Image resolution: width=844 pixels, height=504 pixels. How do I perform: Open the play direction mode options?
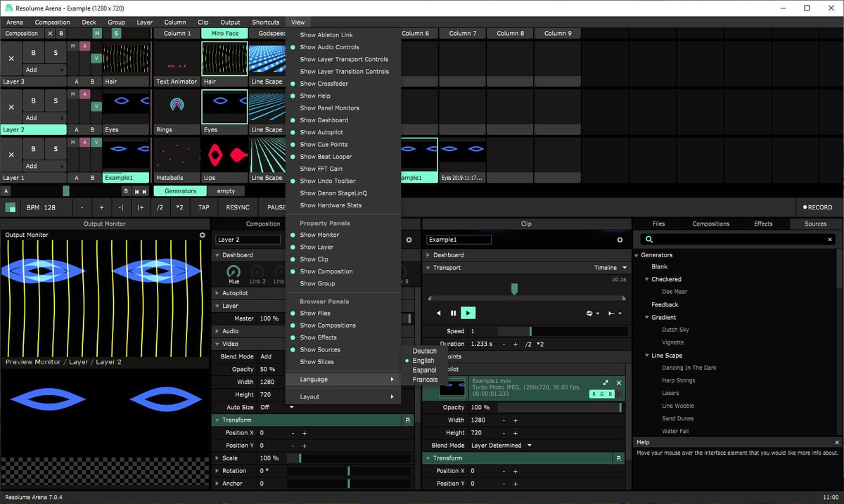pos(615,313)
